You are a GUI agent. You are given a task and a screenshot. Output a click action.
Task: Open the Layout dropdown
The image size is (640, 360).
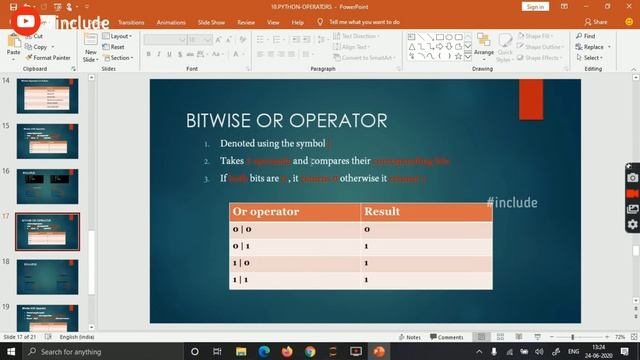117,36
